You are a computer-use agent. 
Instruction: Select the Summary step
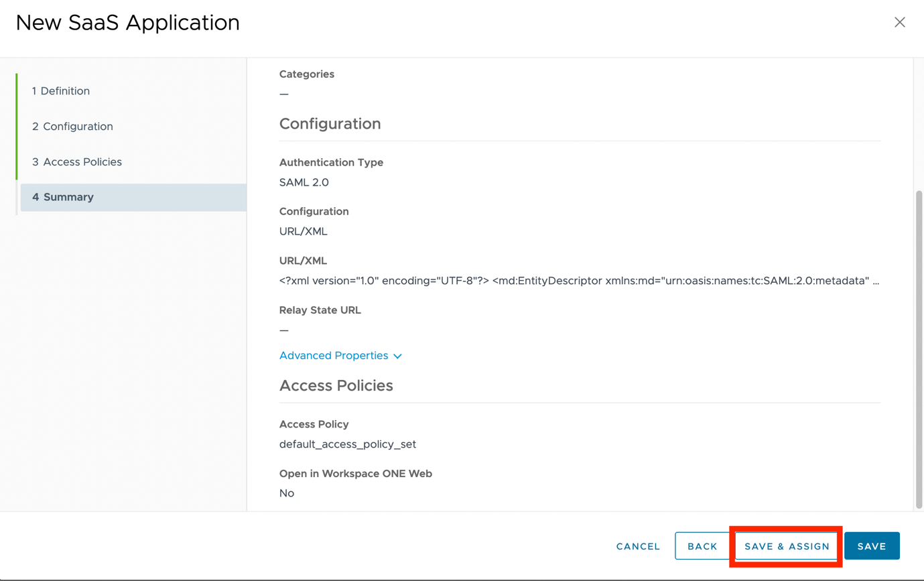[x=133, y=197]
